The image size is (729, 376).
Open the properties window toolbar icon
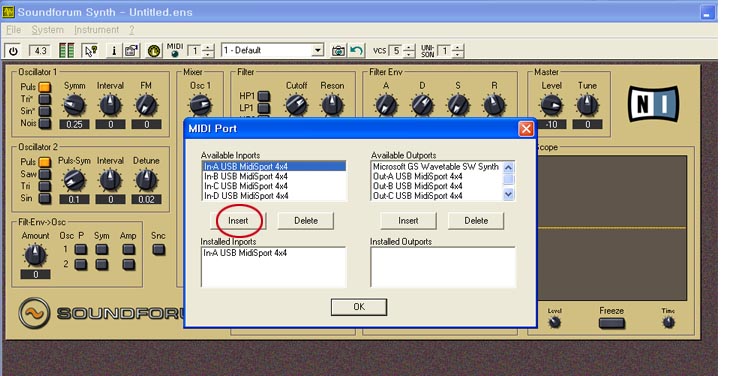(132, 51)
